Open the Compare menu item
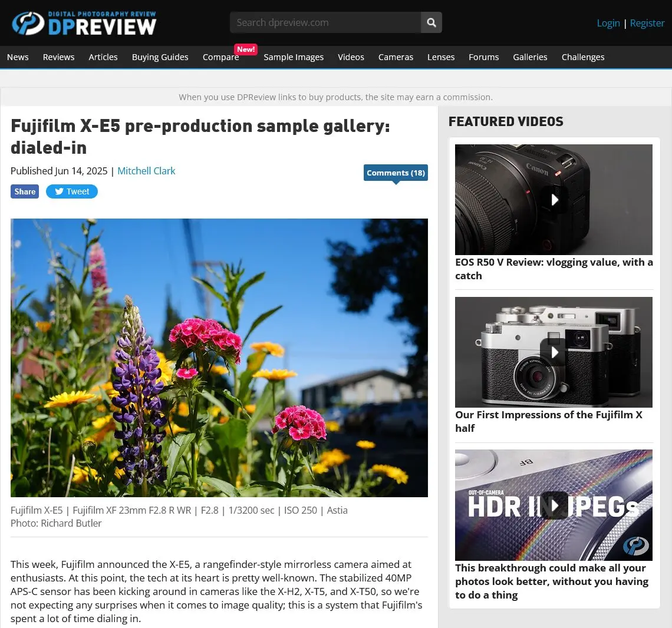The height and width of the screenshot is (628, 672). pos(220,57)
